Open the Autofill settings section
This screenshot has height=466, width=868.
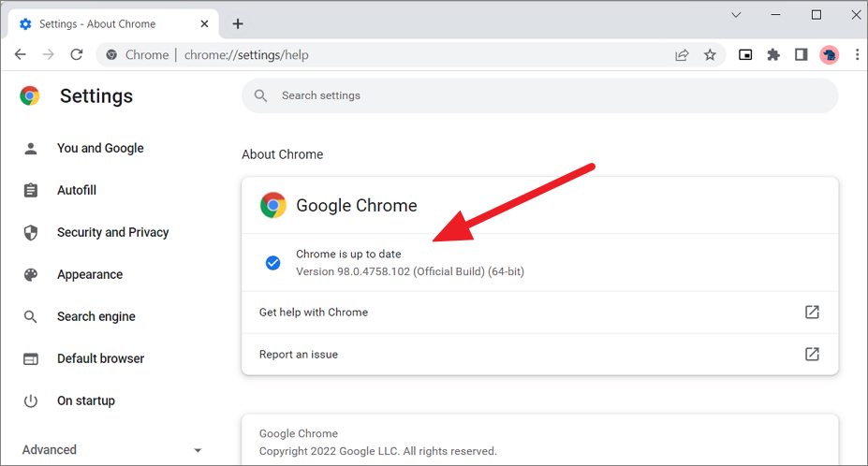coord(77,190)
